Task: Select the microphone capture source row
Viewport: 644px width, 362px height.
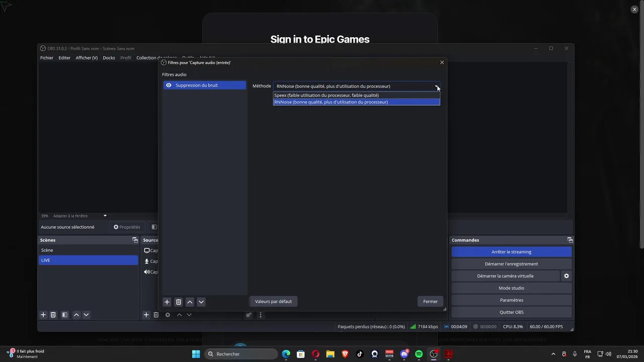Action: point(151,261)
